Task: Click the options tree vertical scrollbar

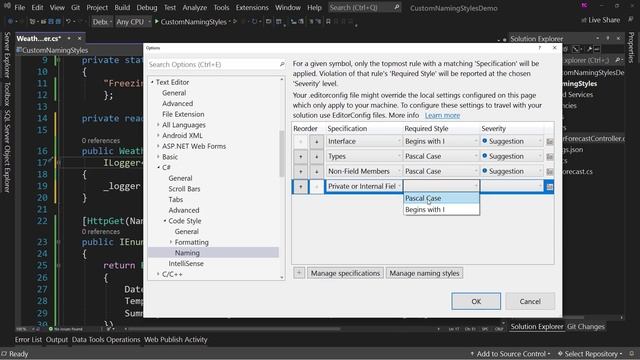Action: [x=282, y=153]
